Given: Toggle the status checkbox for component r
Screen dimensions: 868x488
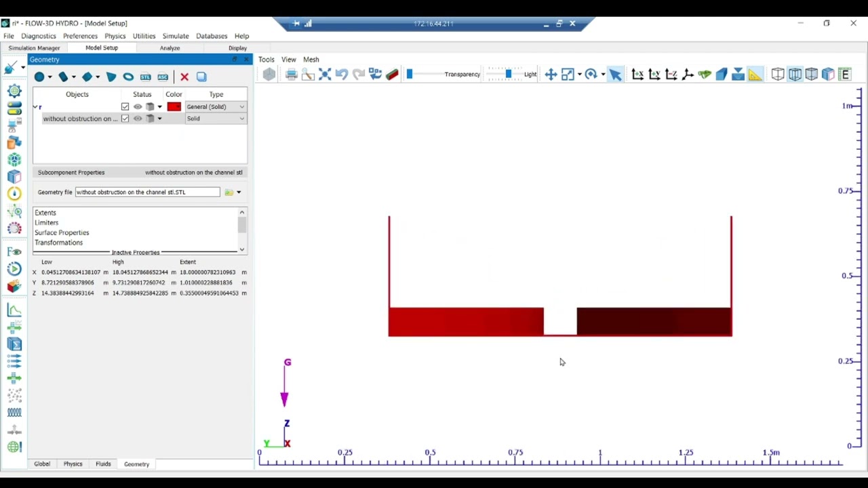Looking at the screenshot, I should tap(125, 107).
